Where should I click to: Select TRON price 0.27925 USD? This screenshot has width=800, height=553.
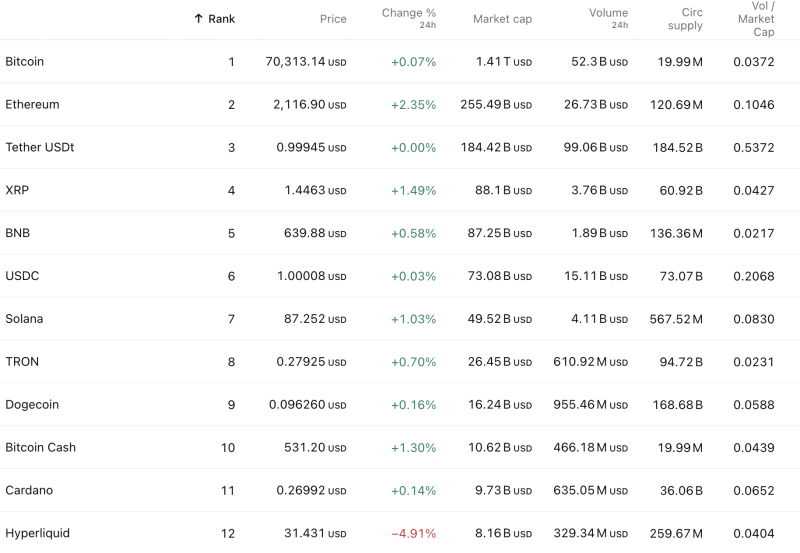point(311,362)
